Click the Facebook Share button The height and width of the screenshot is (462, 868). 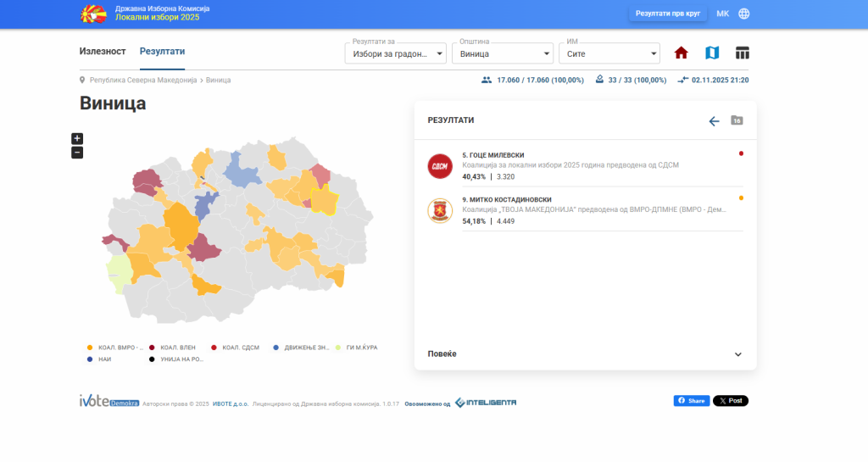point(691,401)
